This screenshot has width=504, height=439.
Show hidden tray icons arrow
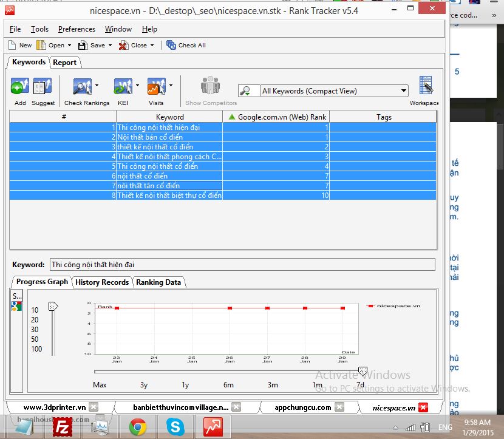coord(396,427)
